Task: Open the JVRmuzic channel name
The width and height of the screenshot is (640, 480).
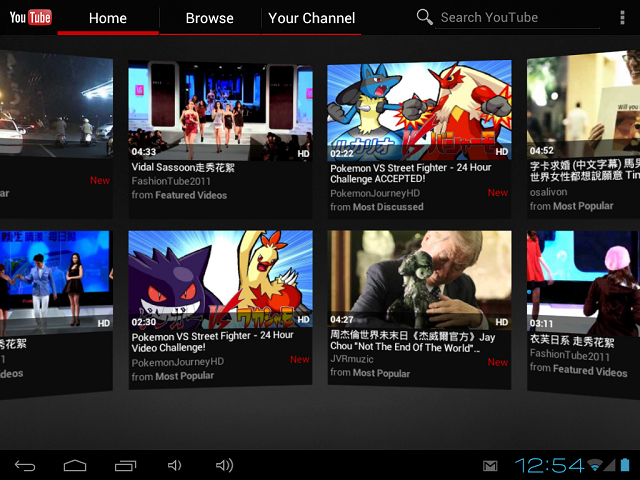Action: (x=352, y=359)
